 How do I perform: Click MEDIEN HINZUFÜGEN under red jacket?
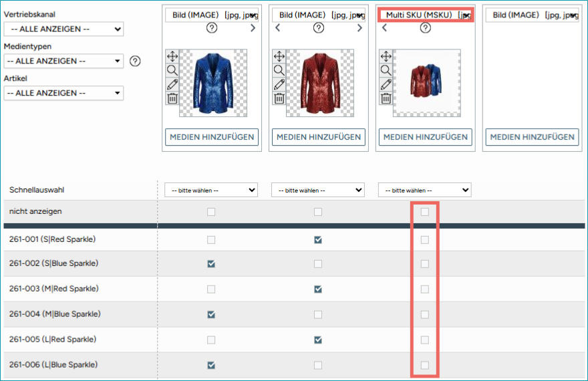[319, 137]
